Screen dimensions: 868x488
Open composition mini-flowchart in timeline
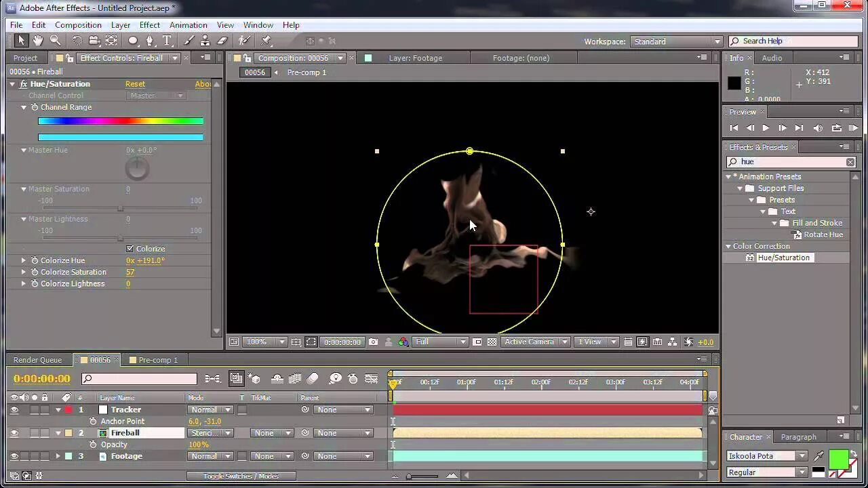point(213,379)
